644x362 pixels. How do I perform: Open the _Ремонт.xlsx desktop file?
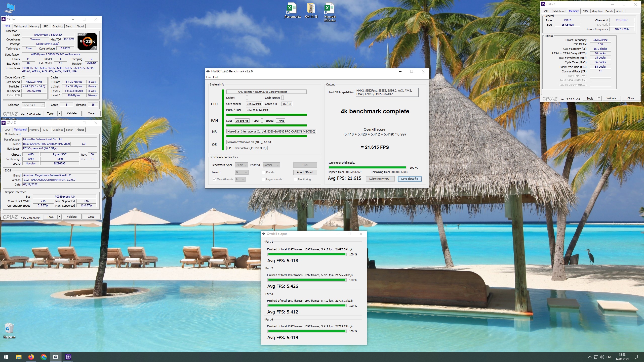[x=292, y=11]
